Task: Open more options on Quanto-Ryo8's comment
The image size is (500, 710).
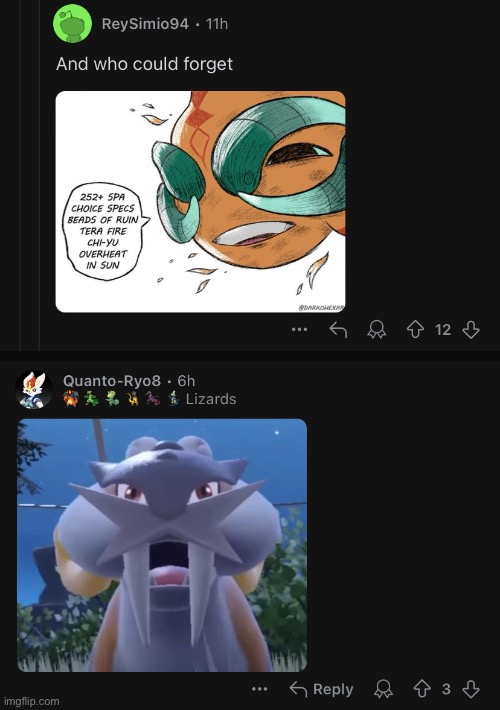Action: [x=260, y=689]
